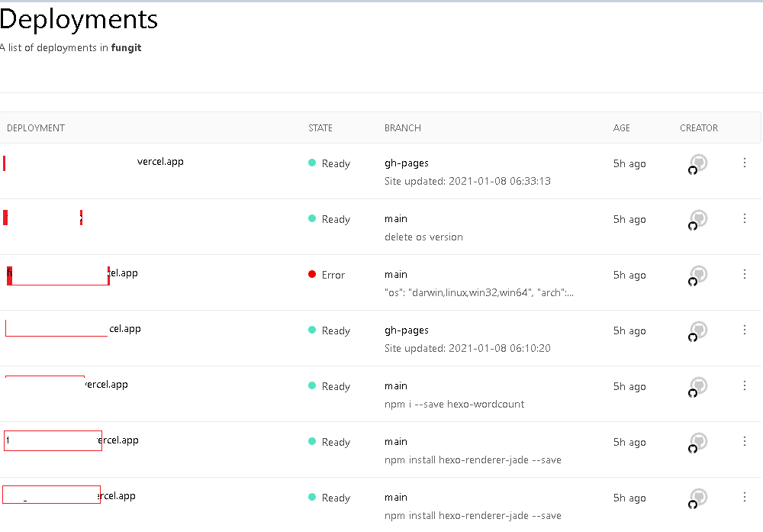The image size is (763, 532).
Task: Show actions menu for deployment updated 06:10:20
Action: [x=745, y=330]
